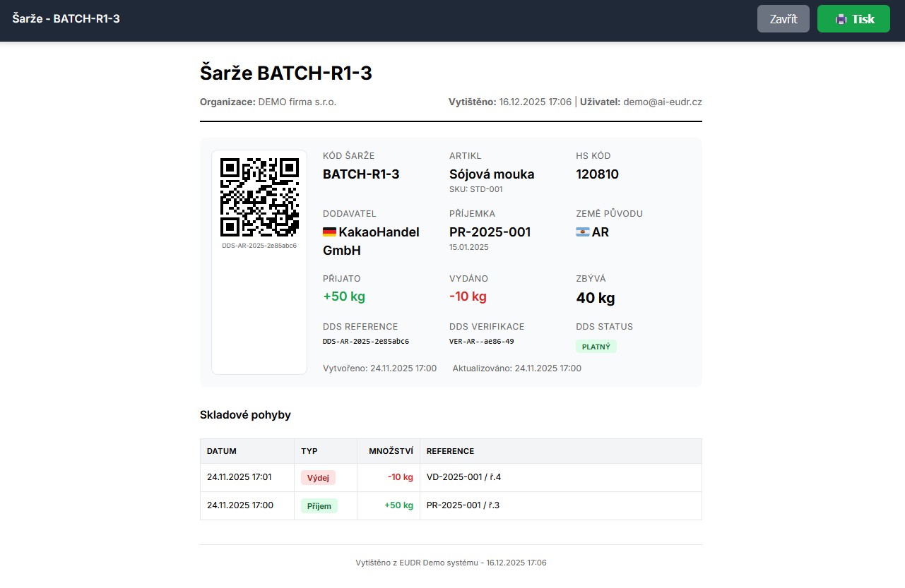Screen dimensions: 905x588
Task: Click the printer icon in Tisk button
Action: [x=841, y=19]
